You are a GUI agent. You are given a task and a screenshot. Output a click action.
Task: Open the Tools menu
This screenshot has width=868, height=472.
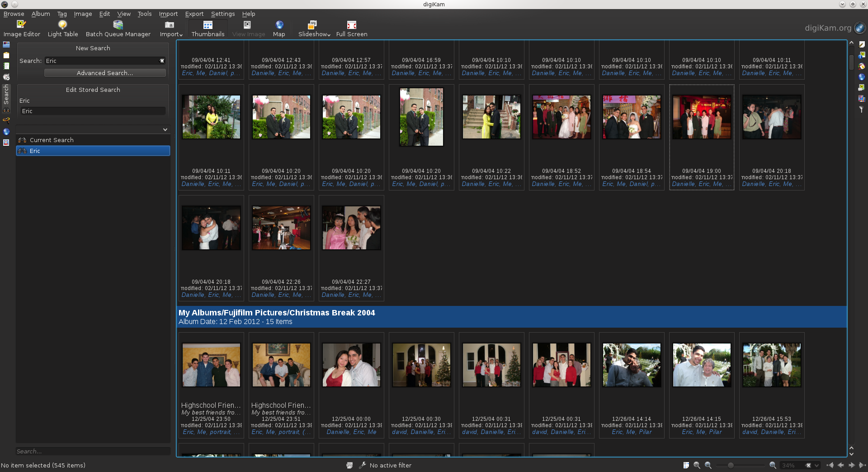tap(145, 14)
